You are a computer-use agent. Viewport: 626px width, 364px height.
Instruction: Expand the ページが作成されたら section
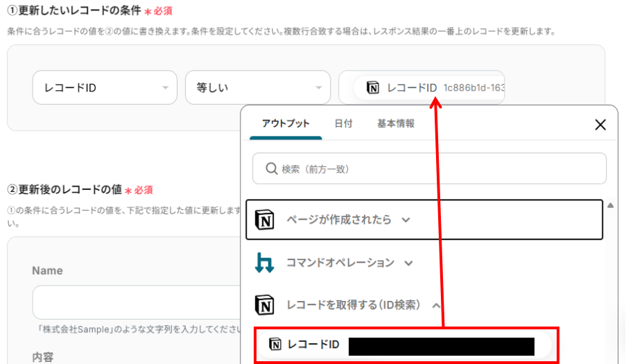tap(424, 220)
